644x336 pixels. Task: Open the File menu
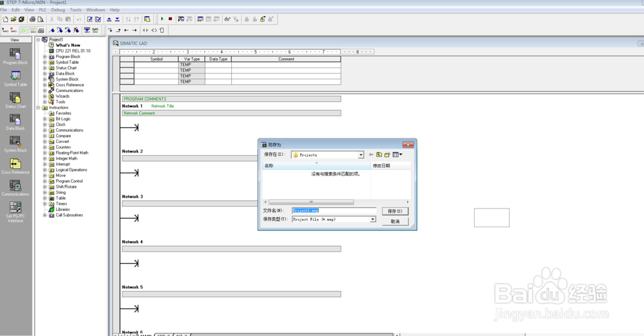[x=3, y=10]
